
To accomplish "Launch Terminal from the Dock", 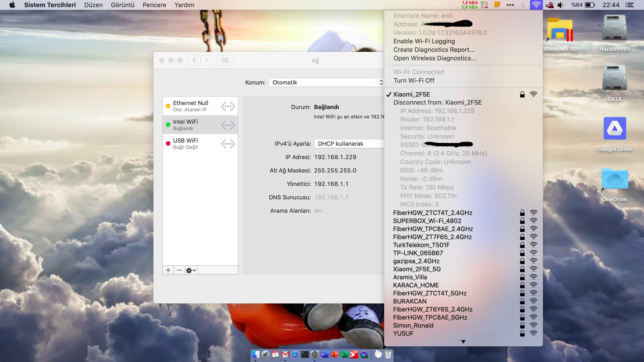I will click(305, 354).
